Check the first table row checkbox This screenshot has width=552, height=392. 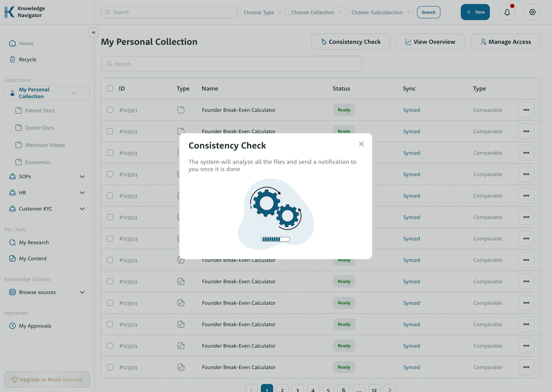tap(110, 110)
